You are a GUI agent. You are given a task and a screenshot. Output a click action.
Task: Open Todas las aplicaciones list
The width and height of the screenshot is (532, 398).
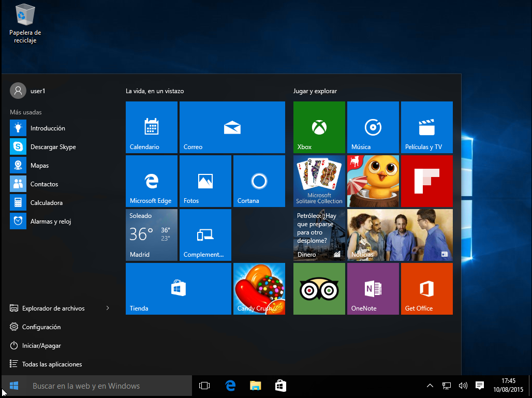tap(52, 364)
